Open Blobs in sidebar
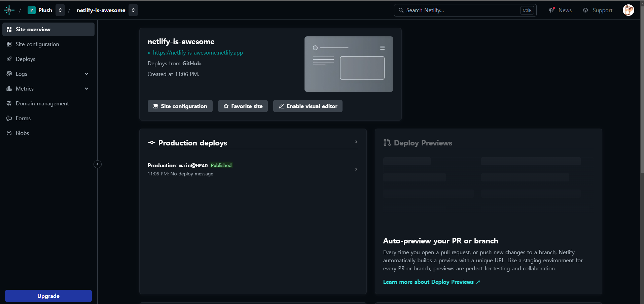This screenshot has width=644, height=304. pyautogui.click(x=48, y=133)
